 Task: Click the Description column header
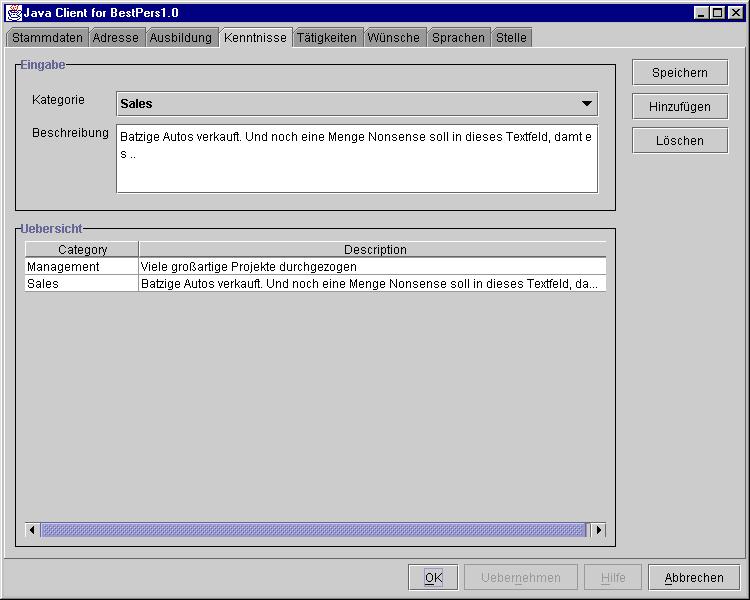point(375,250)
